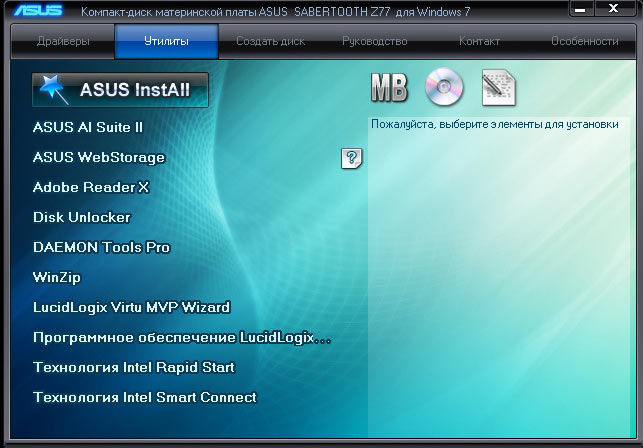Screen dimensions: 643x448
Task: Choose Disk Unlocker utility
Action: point(82,217)
